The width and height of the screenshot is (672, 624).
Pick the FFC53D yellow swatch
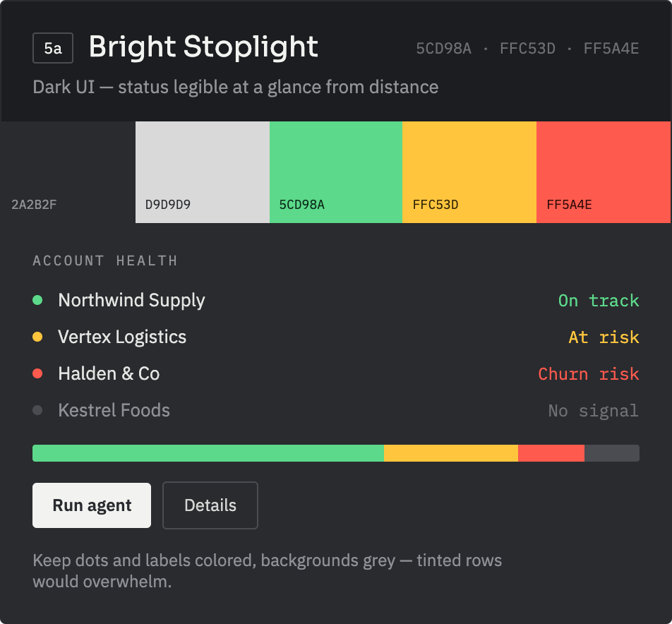[x=469, y=172]
